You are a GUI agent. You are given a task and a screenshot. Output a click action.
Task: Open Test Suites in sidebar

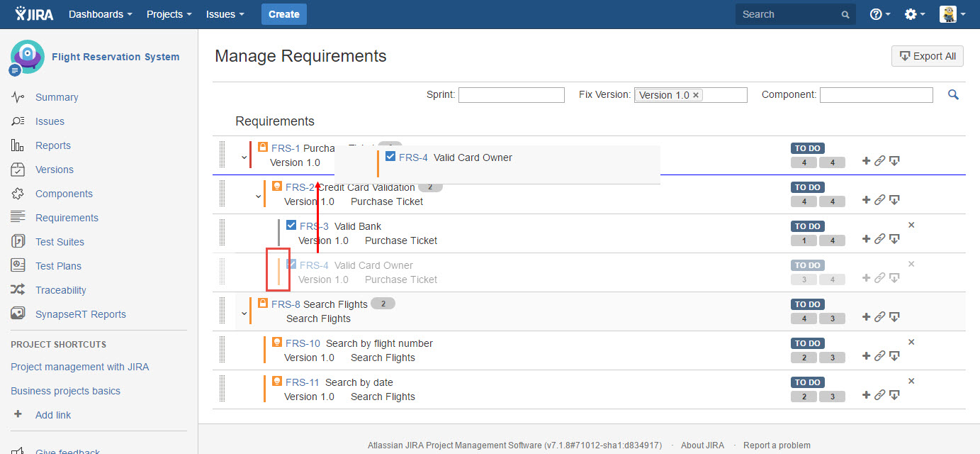[60, 242]
